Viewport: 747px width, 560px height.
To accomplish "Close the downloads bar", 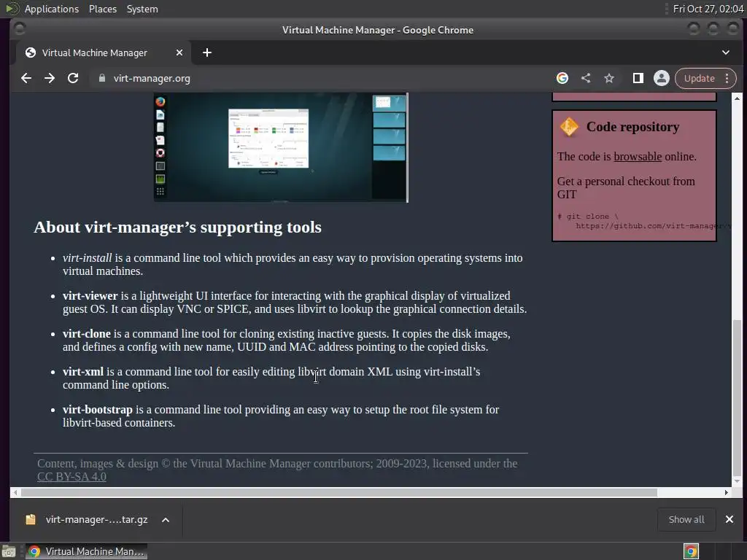I will click(729, 519).
